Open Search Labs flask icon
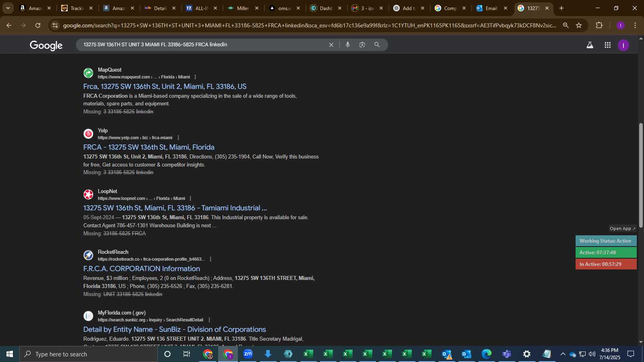This screenshot has height=362, width=644. coord(590,45)
